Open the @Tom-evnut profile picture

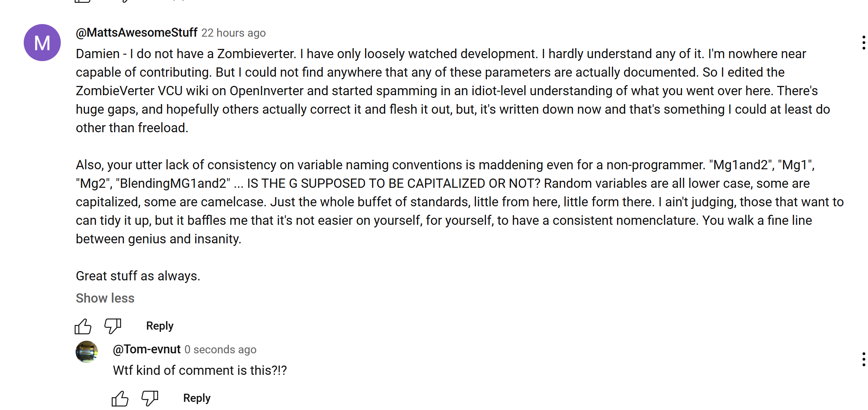(87, 351)
